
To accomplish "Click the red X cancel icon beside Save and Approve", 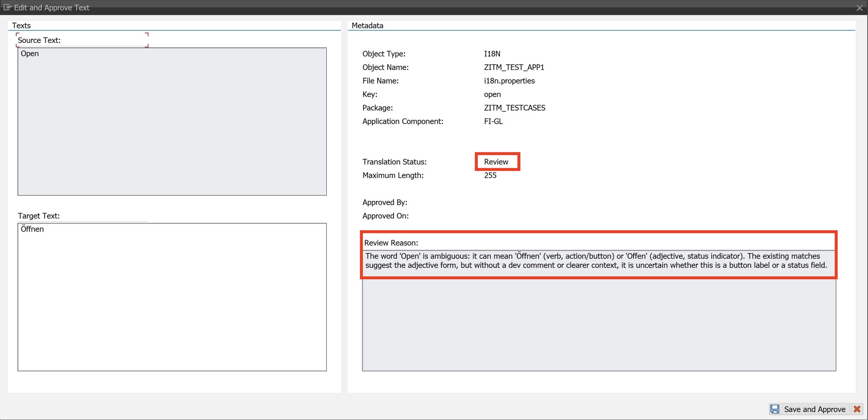I will 857,409.
